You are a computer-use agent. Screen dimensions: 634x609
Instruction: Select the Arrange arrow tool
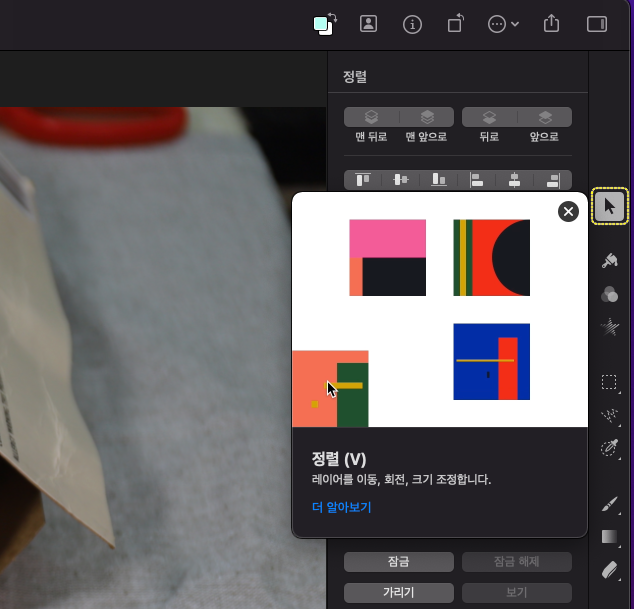pyautogui.click(x=609, y=206)
